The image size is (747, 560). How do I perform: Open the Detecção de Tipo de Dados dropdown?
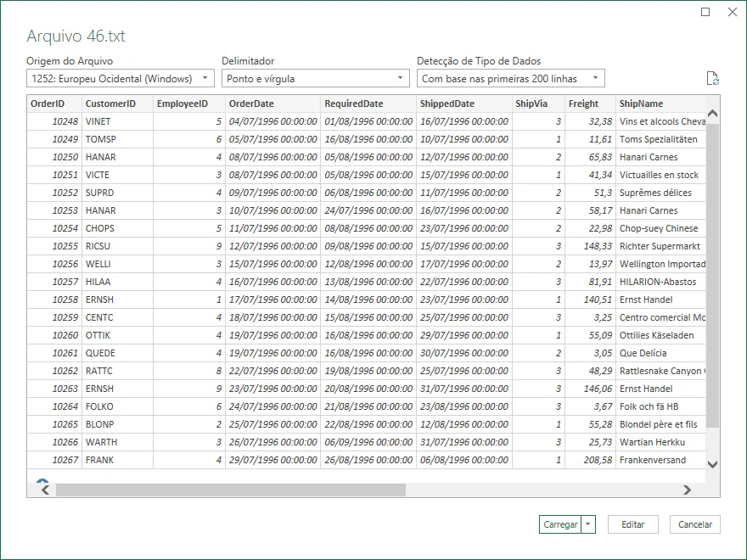(x=511, y=78)
